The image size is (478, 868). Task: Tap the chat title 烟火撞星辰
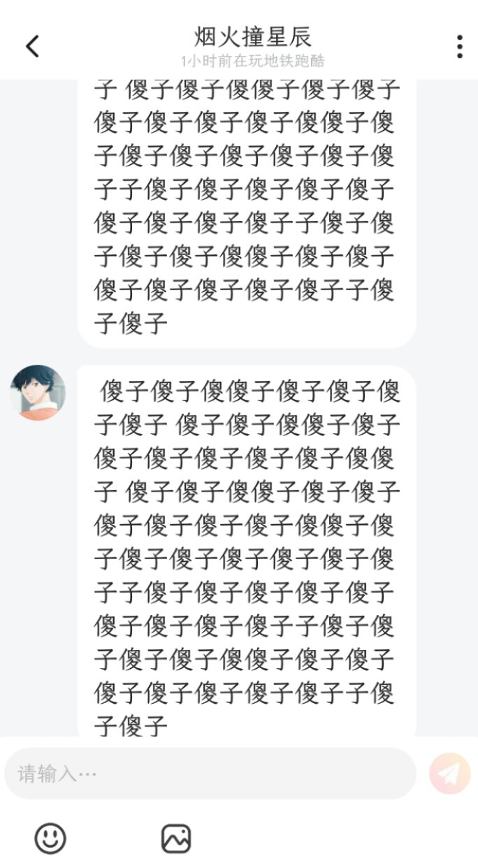pyautogui.click(x=253, y=36)
